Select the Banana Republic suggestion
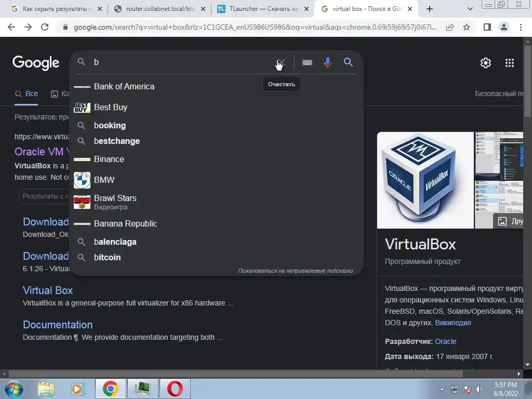The image size is (532, 399). (x=216, y=223)
